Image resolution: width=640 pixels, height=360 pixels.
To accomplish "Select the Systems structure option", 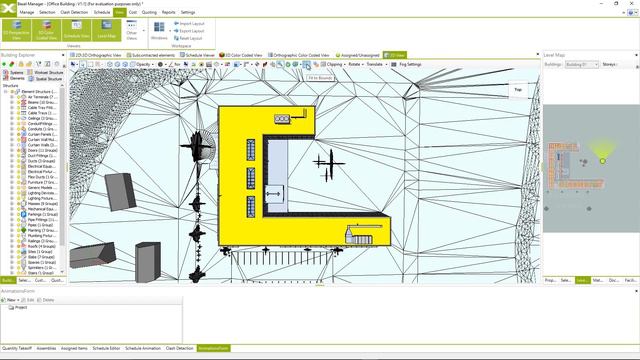I will [13, 73].
